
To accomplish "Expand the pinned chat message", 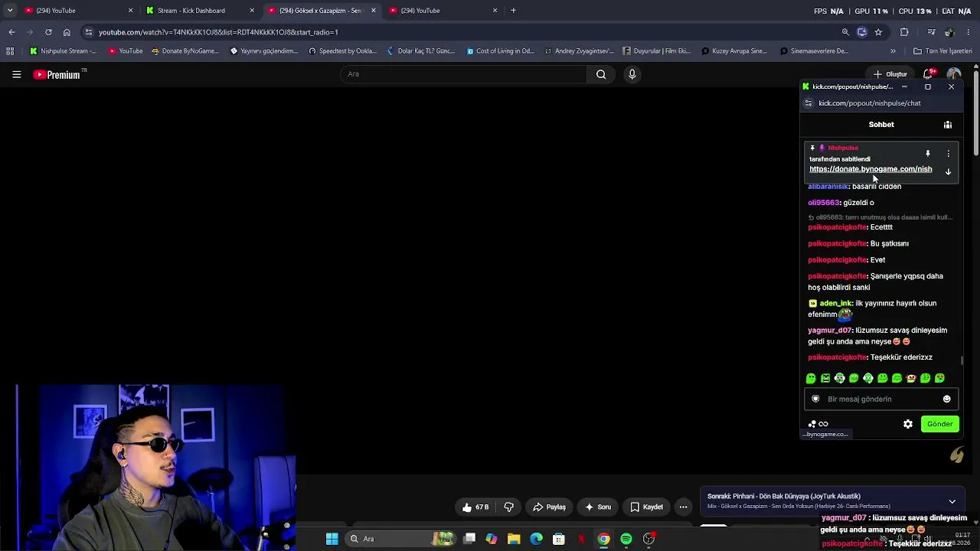I will pos(948,171).
